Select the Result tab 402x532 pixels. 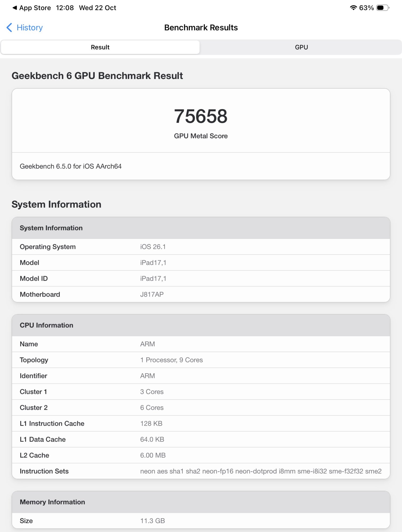pos(100,47)
